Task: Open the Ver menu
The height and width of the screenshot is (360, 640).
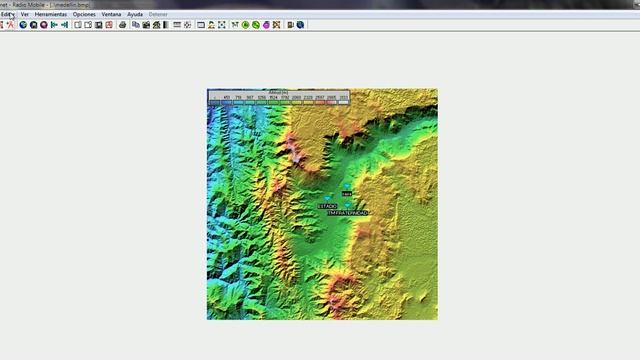Action: click(x=24, y=14)
